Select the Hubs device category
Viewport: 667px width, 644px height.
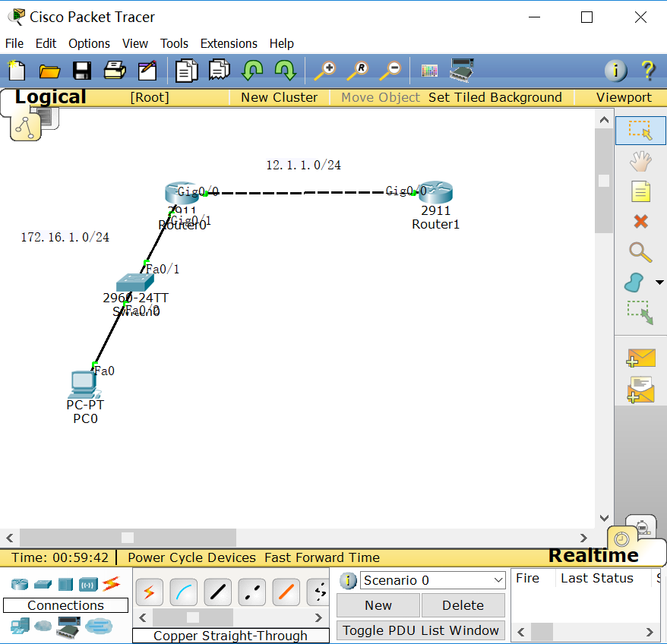(x=65, y=585)
